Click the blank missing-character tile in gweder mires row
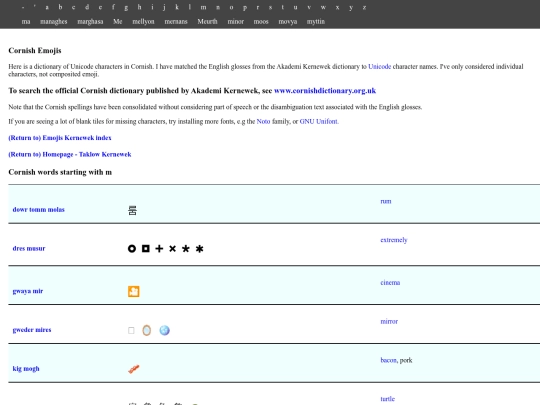The width and height of the screenshot is (540, 405). 131,331
